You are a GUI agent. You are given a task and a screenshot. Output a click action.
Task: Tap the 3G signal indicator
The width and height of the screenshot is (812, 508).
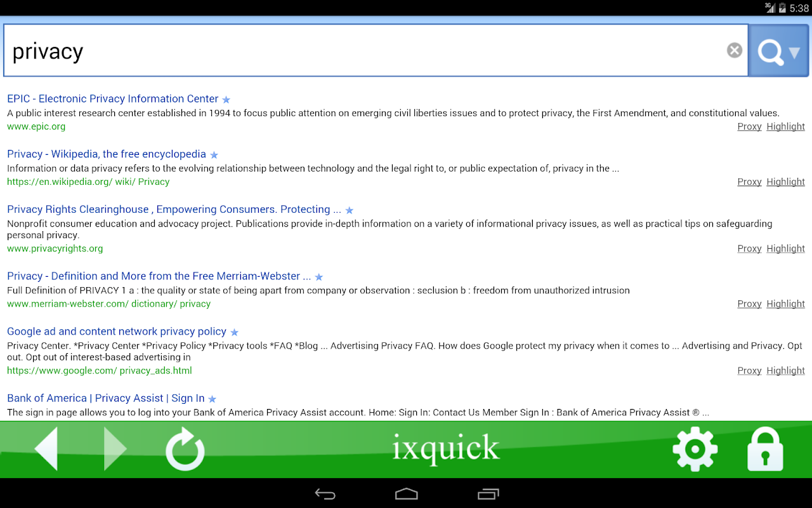[769, 8]
